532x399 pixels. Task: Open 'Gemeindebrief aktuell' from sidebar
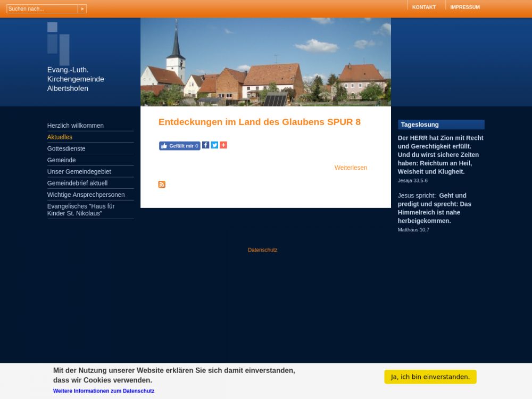tap(77, 184)
